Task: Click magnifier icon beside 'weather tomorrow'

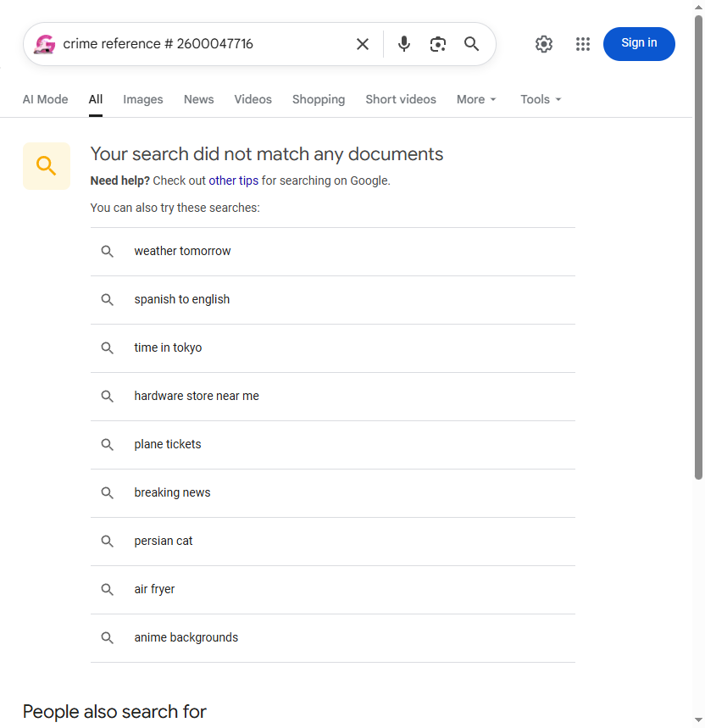Action: click(108, 252)
